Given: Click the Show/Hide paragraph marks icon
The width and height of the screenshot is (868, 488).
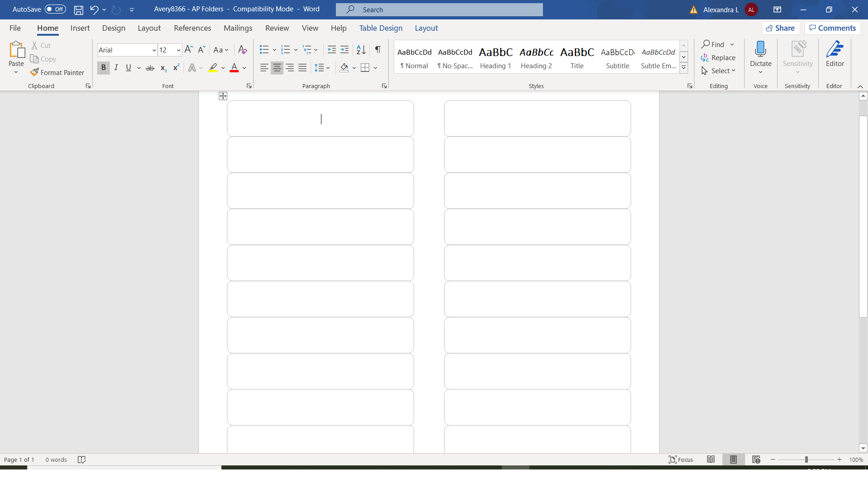Looking at the screenshot, I should tap(378, 50).
